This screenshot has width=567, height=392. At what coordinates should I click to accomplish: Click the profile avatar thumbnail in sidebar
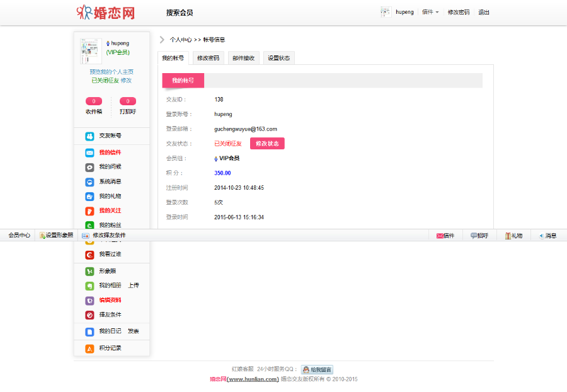click(90, 50)
